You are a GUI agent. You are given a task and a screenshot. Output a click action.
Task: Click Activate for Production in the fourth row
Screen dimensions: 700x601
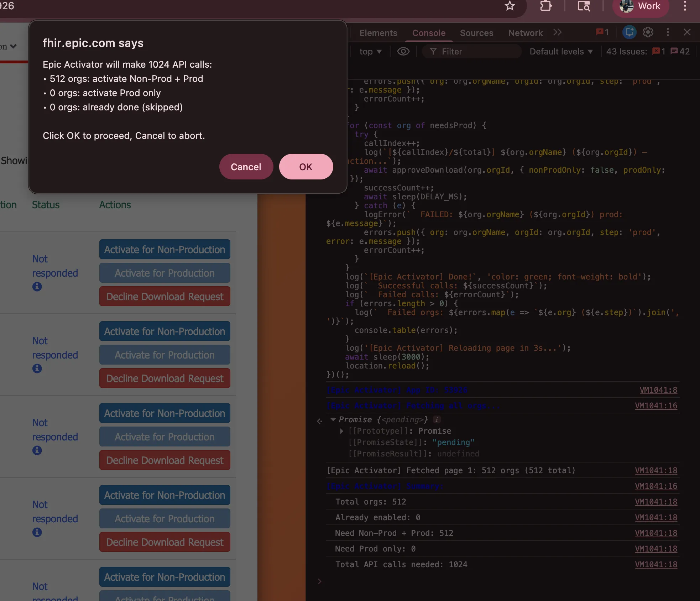tap(164, 518)
